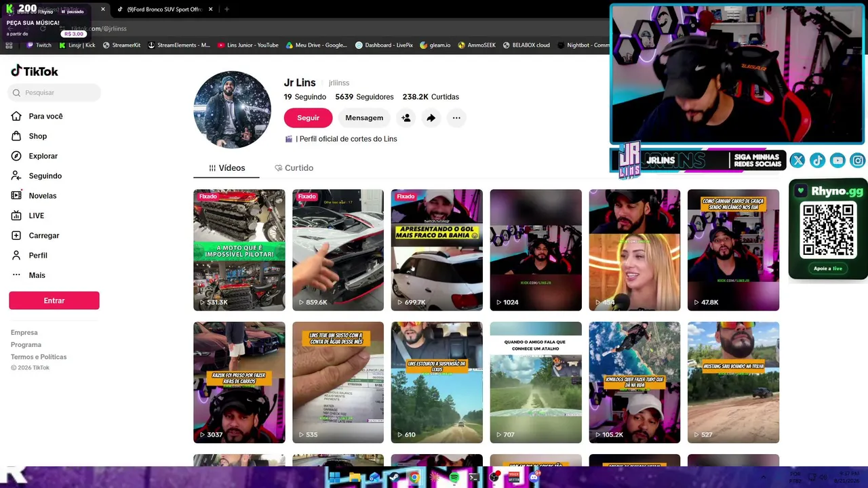Click the Empresa footer link

(24, 333)
